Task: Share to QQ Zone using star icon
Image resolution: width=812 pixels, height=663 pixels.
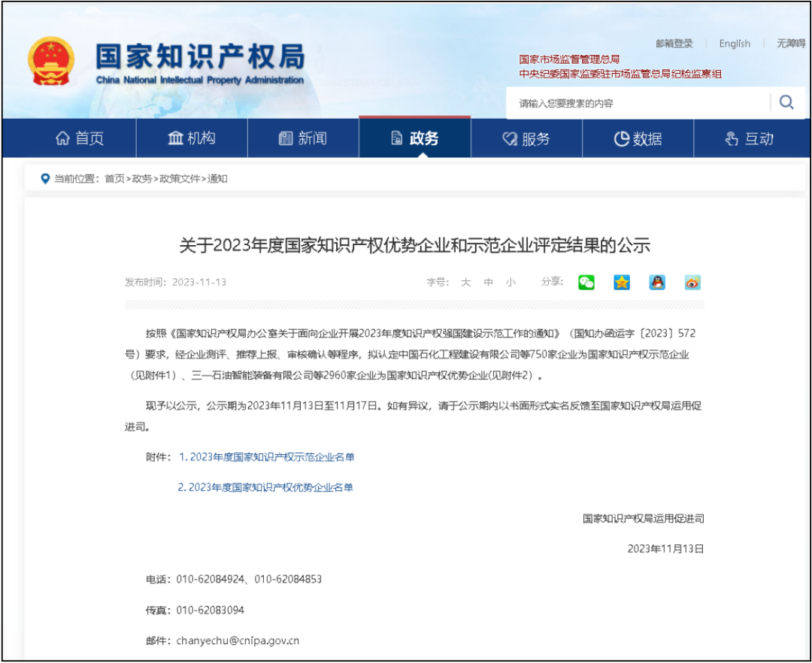Action: [620, 282]
